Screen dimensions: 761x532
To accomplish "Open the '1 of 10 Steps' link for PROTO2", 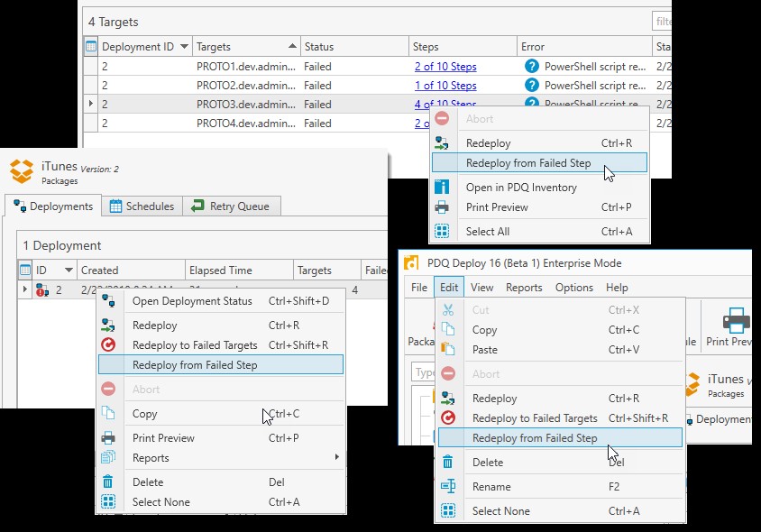I will click(445, 86).
